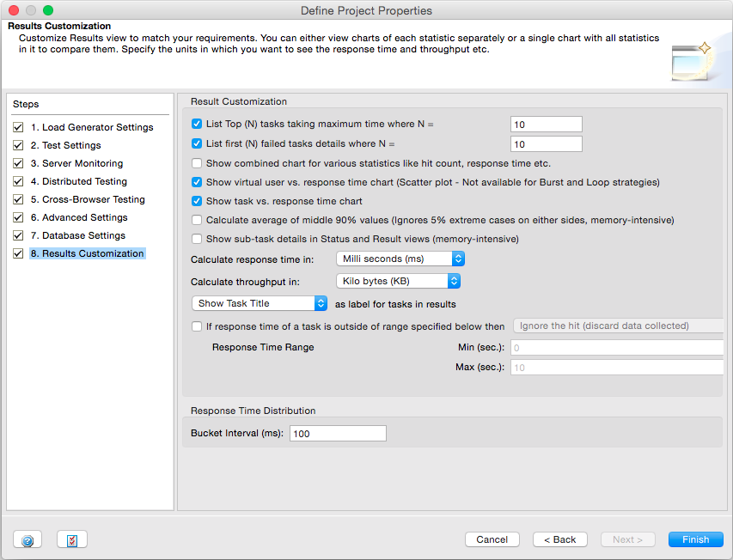Toggle step 6 Advanced Settings checkbox
The width and height of the screenshot is (733, 560).
click(18, 217)
